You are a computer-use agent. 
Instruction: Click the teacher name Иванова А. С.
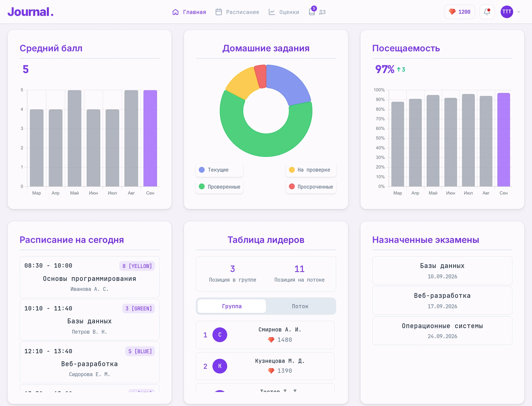coord(89,289)
